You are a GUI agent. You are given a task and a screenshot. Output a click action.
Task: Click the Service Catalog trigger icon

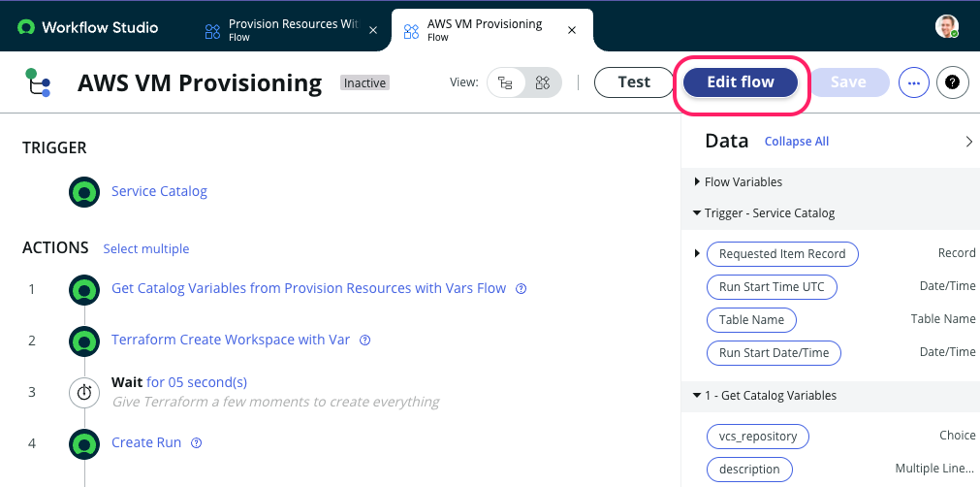click(x=83, y=191)
